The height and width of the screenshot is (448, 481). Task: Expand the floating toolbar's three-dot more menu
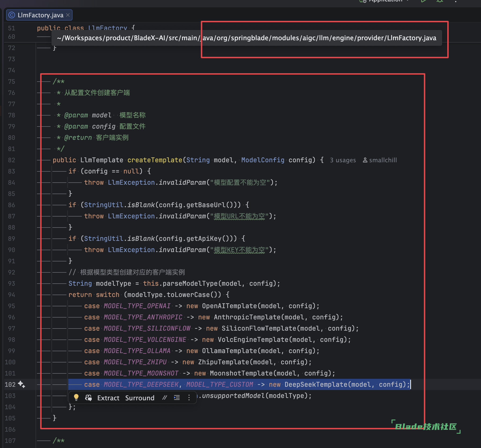coord(189,397)
